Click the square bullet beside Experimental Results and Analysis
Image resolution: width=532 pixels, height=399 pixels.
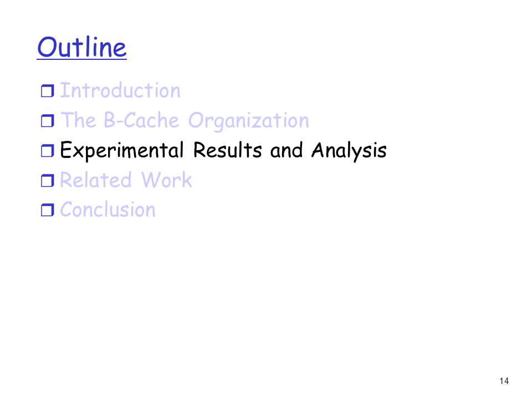click(48, 151)
